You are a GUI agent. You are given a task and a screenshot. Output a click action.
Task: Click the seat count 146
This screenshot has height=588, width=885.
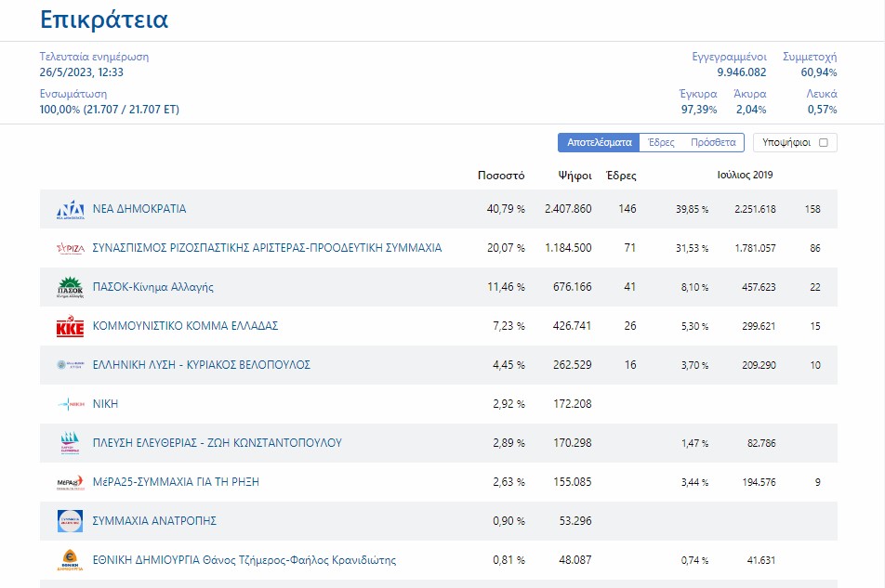coord(627,209)
